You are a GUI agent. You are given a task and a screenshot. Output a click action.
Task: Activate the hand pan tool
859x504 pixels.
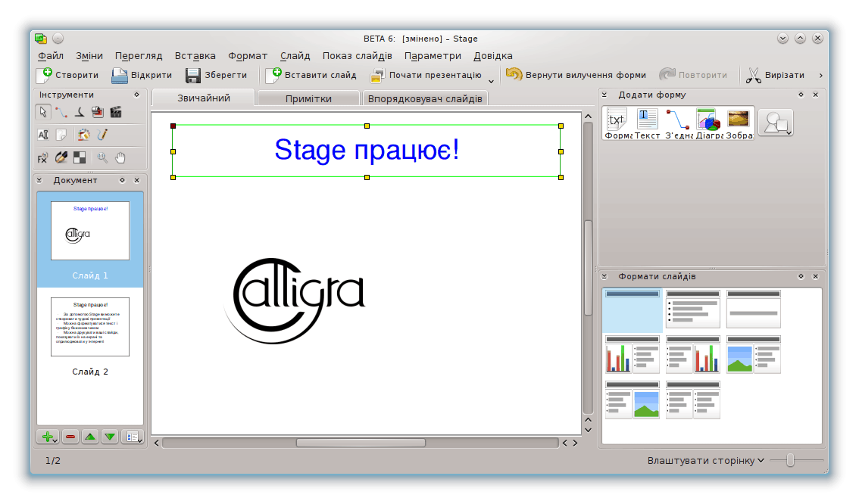(120, 157)
